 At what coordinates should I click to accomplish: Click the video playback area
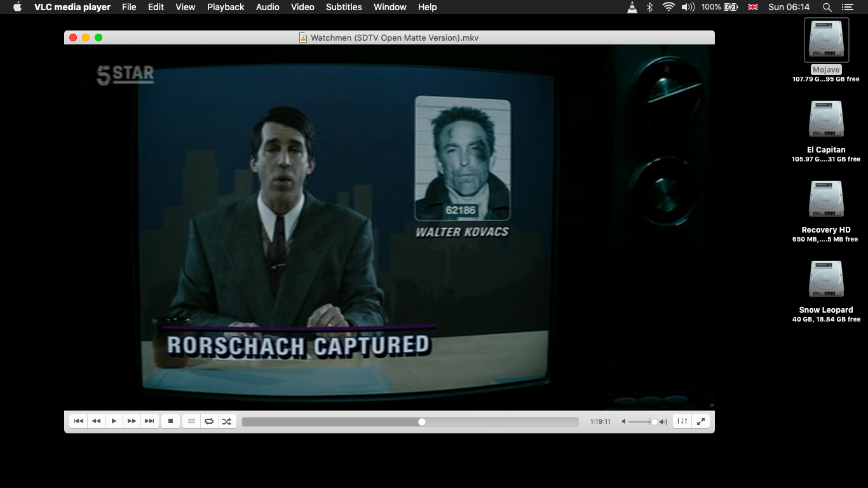pyautogui.click(x=390, y=227)
